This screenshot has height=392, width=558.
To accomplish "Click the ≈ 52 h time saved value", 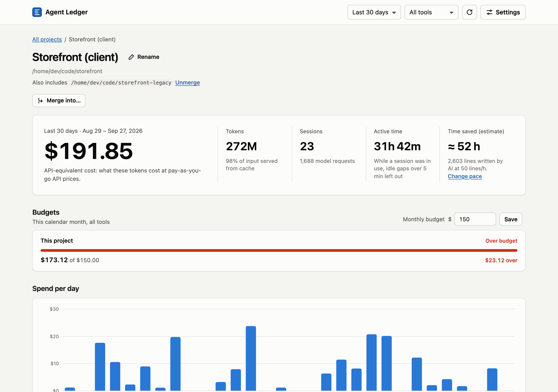I will [464, 146].
